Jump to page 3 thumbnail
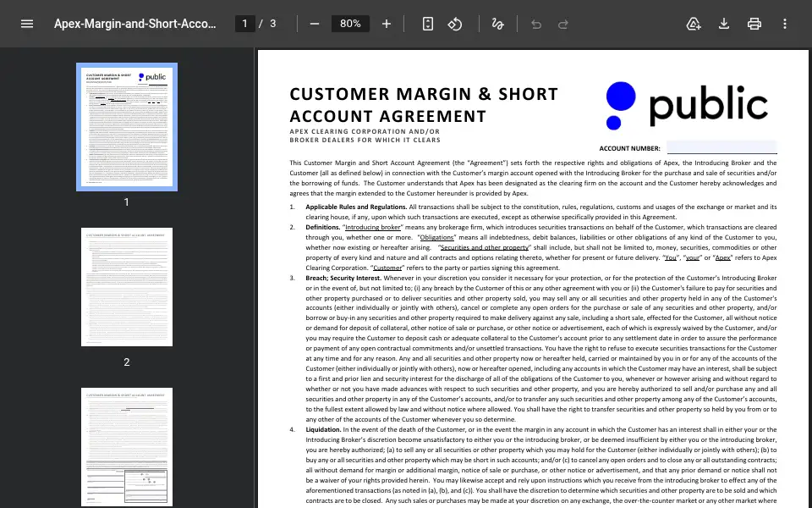This screenshot has width=812, height=508. [x=127, y=447]
